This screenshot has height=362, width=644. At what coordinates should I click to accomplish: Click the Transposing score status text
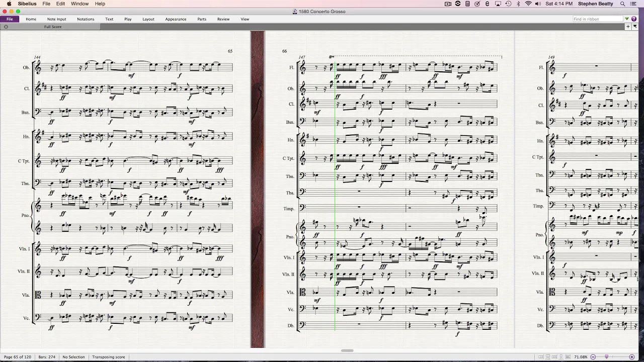[108, 357]
